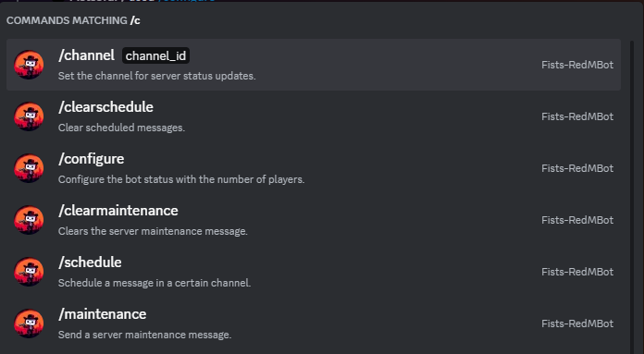This screenshot has height=354, width=644.
Task: Click bot avatar beside /configure command
Action: point(29,168)
